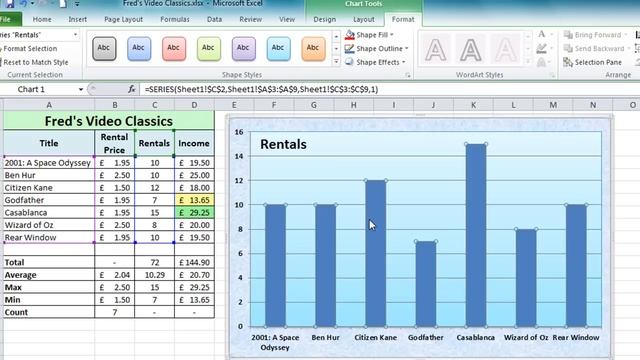Switch to the Data tab

(x=214, y=19)
